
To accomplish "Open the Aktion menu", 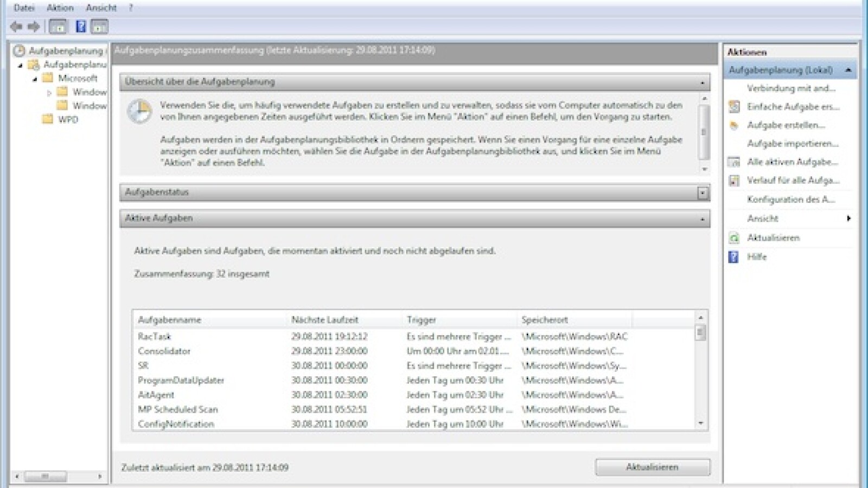I will coord(60,8).
